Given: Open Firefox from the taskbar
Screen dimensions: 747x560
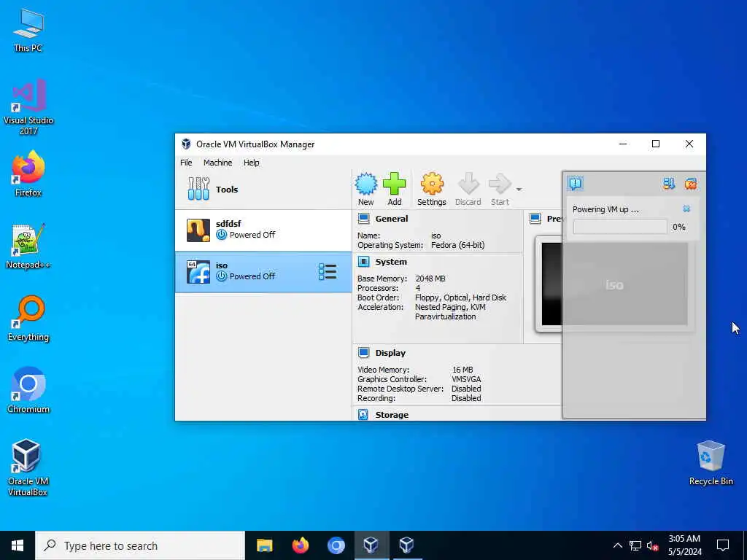Looking at the screenshot, I should click(300, 545).
